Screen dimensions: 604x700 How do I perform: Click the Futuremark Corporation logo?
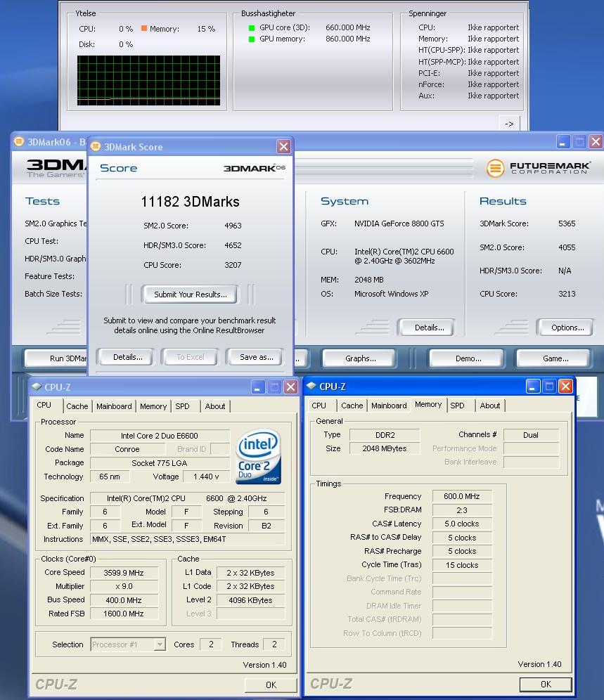click(539, 168)
